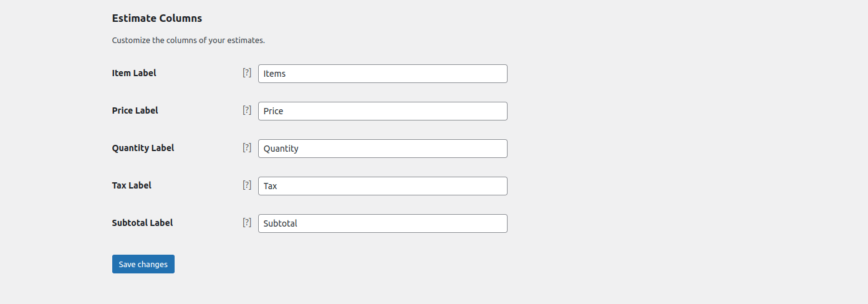Viewport: 868px width, 304px height.
Task: Open the help tip for Item Label
Action: point(247,72)
